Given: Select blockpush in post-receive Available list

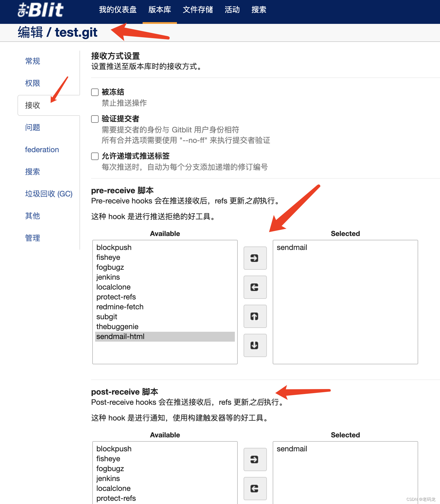Looking at the screenshot, I should (x=165, y=449).
